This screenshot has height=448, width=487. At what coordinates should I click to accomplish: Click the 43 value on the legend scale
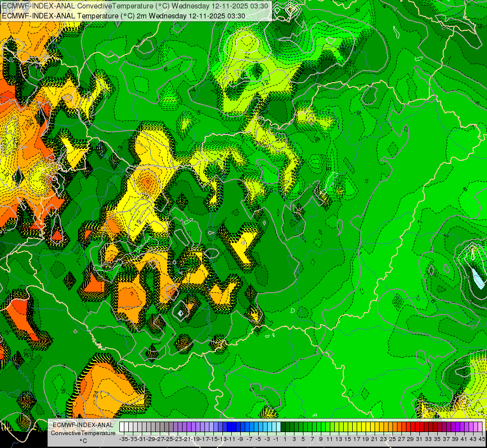click(473, 439)
